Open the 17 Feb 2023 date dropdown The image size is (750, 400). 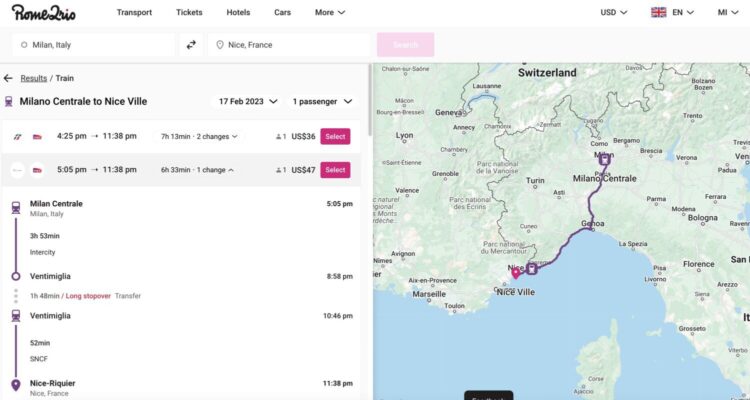(248, 101)
